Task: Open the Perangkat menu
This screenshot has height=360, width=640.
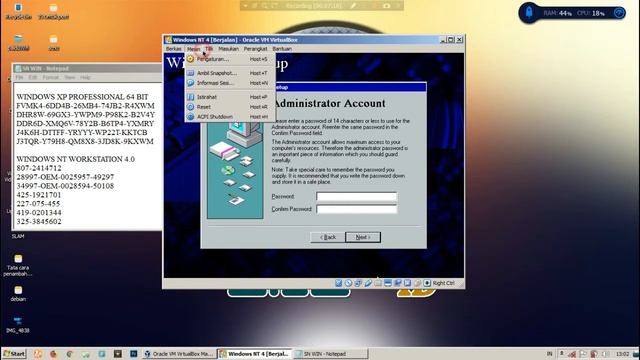Action: coord(255,49)
